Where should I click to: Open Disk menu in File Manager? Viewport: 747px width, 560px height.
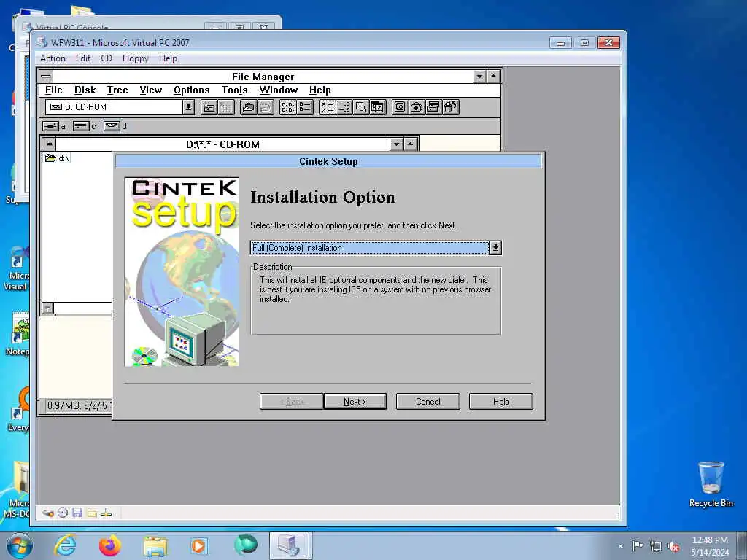[85, 90]
